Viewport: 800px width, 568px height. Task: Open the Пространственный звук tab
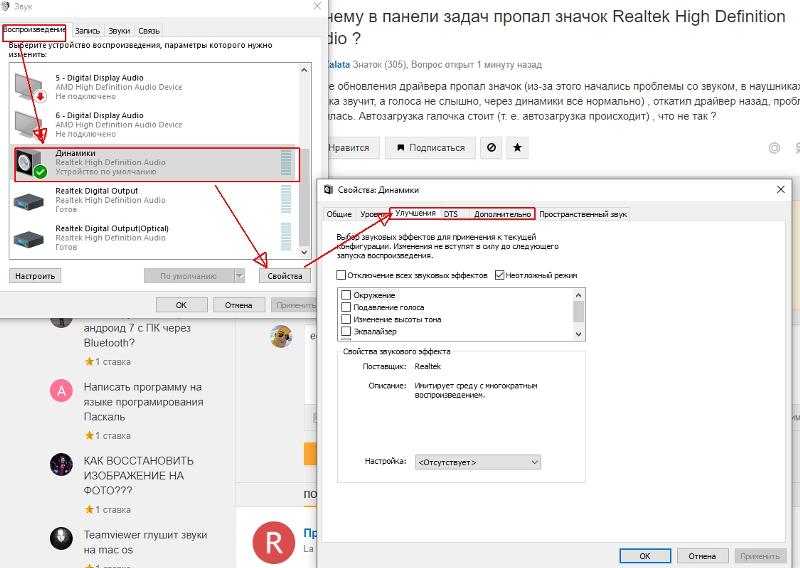point(583,214)
